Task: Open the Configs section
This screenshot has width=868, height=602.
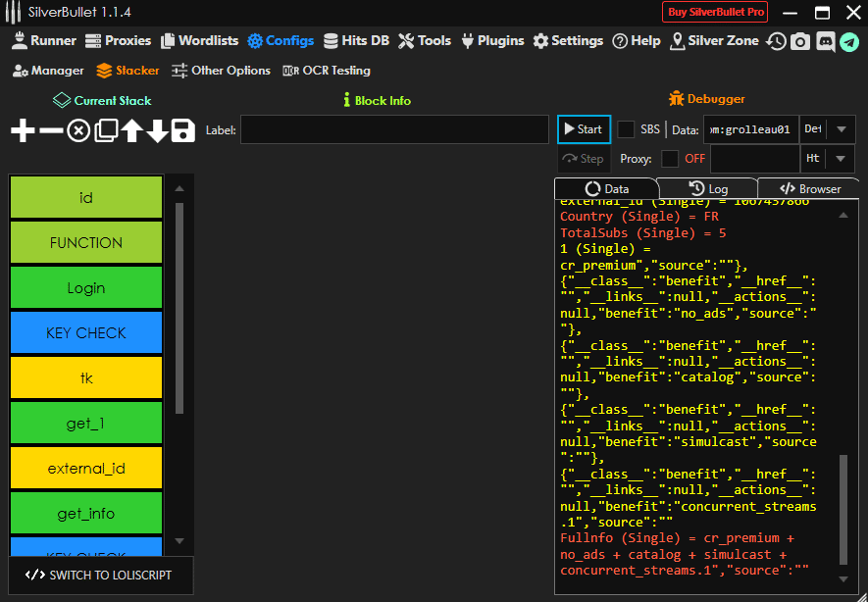Action: coord(281,41)
